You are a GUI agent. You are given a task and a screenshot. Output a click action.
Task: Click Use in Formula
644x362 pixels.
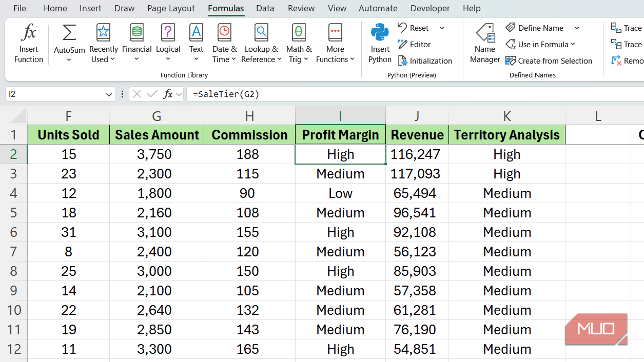click(x=540, y=45)
